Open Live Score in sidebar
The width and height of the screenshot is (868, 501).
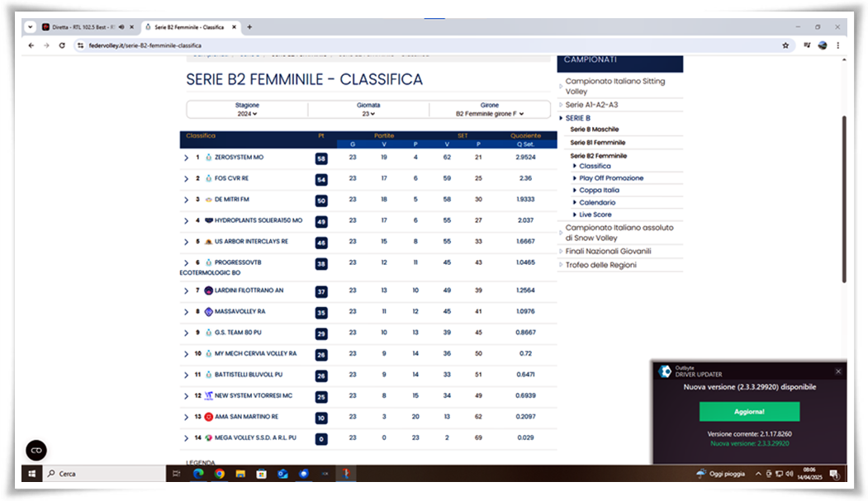(x=595, y=215)
